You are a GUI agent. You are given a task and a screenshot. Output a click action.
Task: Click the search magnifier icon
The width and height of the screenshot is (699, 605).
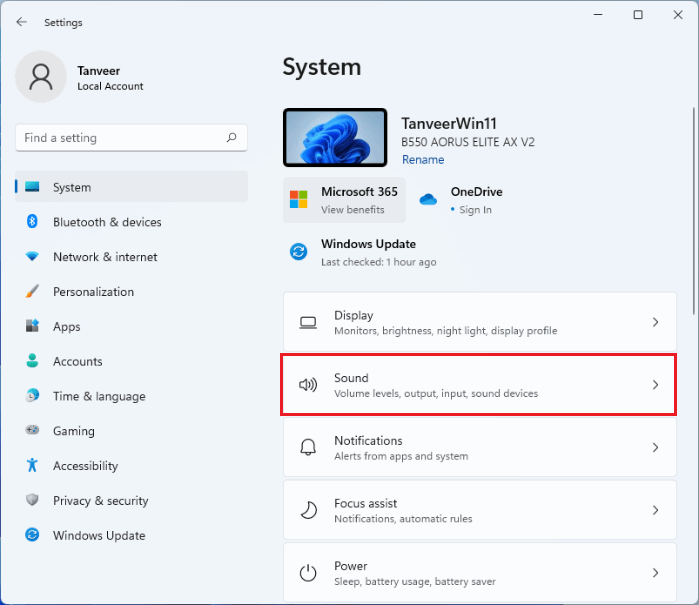[x=231, y=137]
